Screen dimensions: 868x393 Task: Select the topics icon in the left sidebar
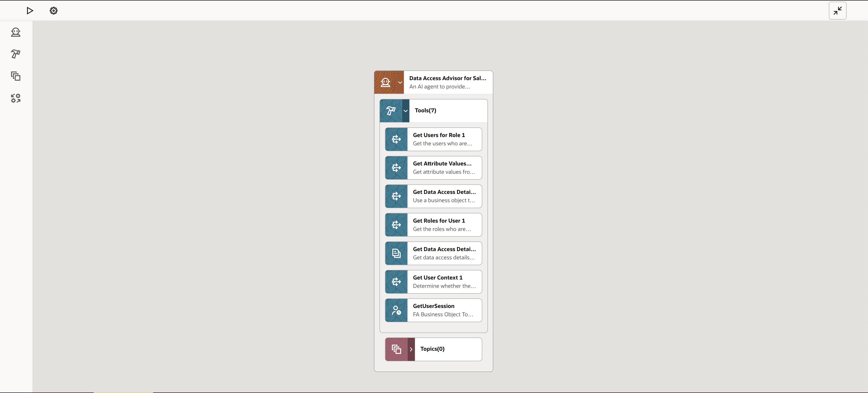coord(16,76)
